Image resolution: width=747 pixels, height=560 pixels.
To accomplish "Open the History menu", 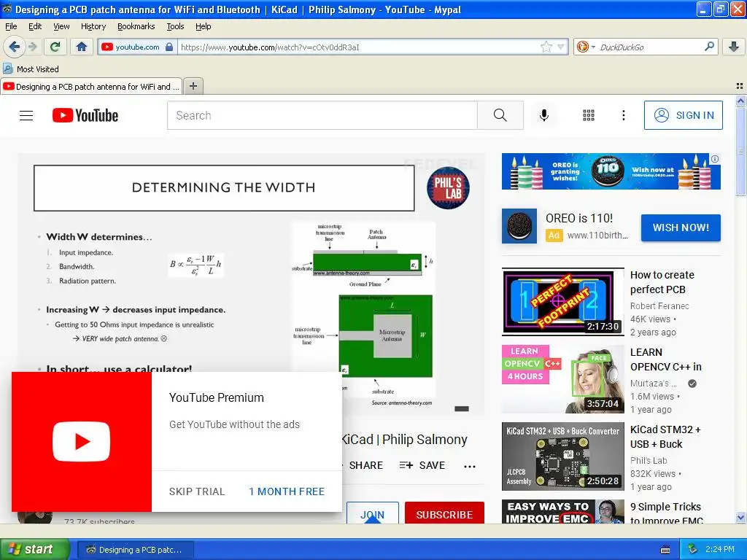I will [x=93, y=26].
